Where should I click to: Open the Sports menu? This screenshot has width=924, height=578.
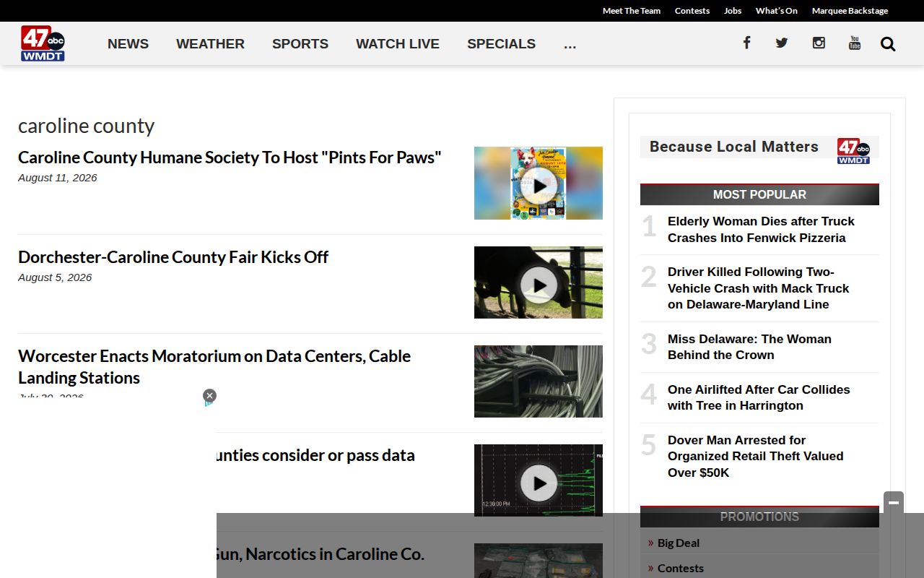[300, 44]
